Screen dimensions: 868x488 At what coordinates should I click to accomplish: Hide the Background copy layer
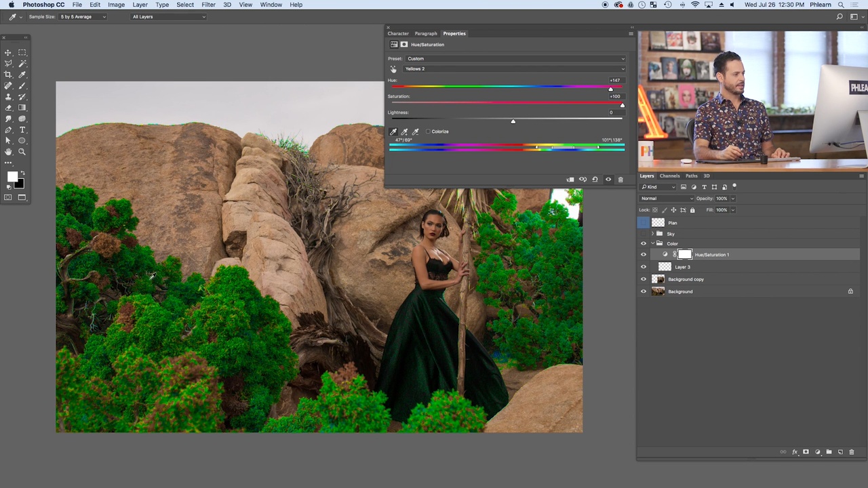[x=644, y=279]
